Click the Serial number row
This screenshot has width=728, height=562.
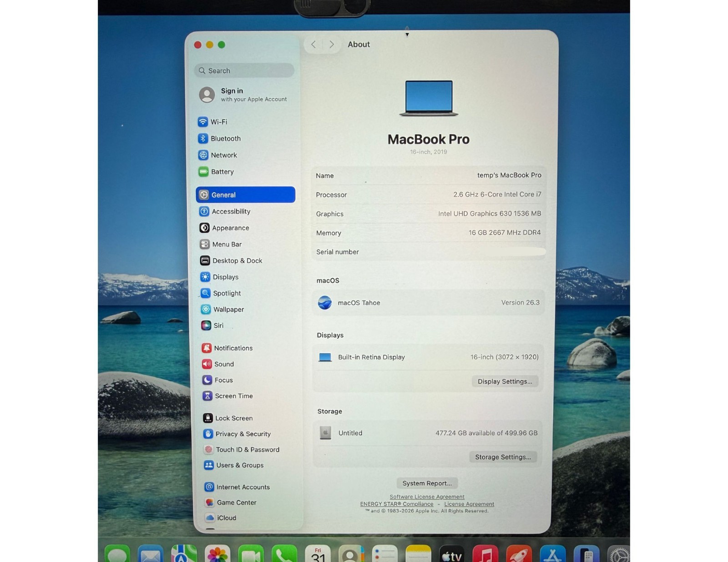click(429, 252)
